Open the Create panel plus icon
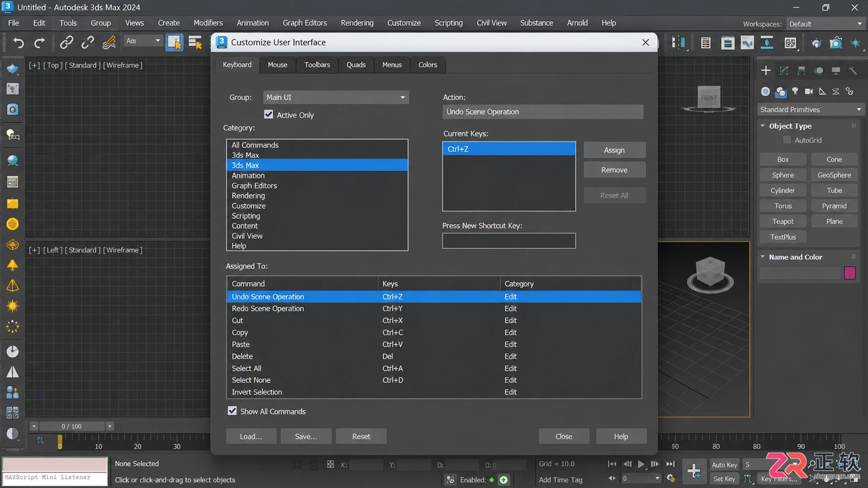The image size is (868, 488). pyautogui.click(x=766, y=70)
